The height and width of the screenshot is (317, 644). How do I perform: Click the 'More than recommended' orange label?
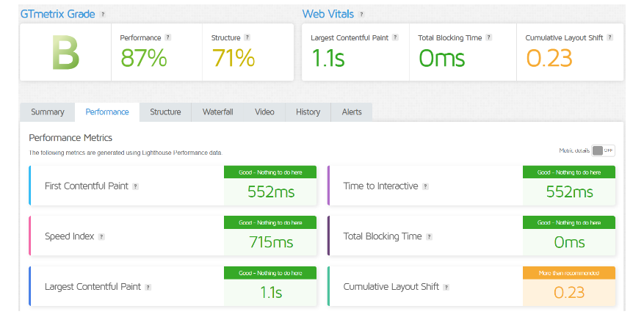click(569, 273)
